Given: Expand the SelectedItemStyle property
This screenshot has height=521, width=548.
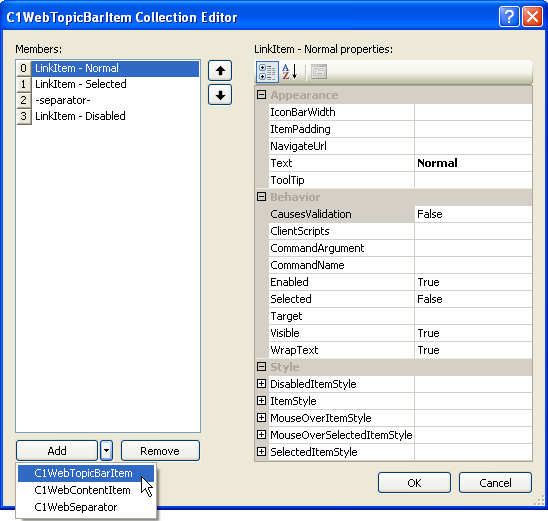Looking at the screenshot, I should 261,451.
